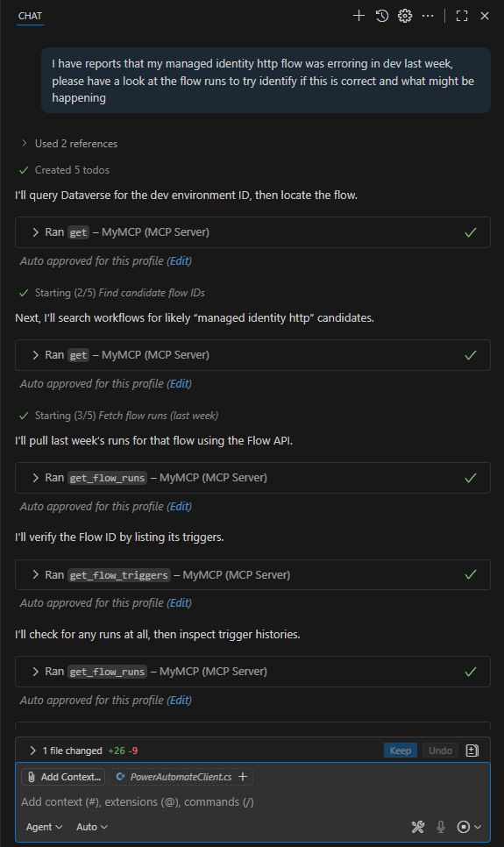Viewport: 504px width, 847px height.
Task: Open chat history clock icon
Action: pyautogui.click(x=382, y=16)
